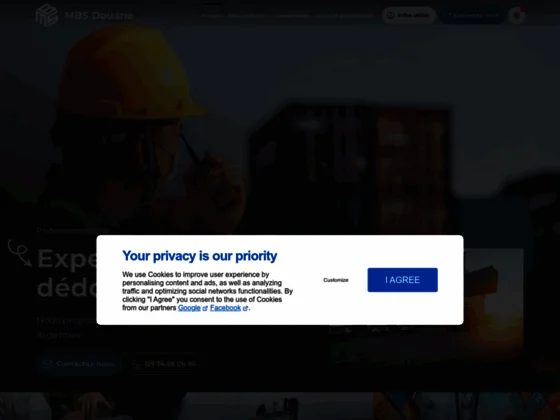Click the MBS Douane brand name text

pos(99,16)
